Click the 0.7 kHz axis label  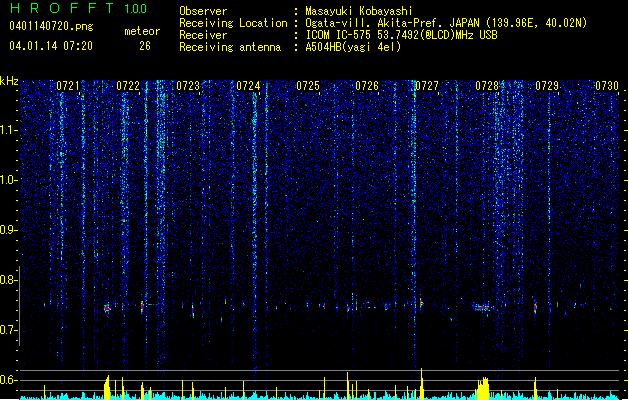[9, 330]
